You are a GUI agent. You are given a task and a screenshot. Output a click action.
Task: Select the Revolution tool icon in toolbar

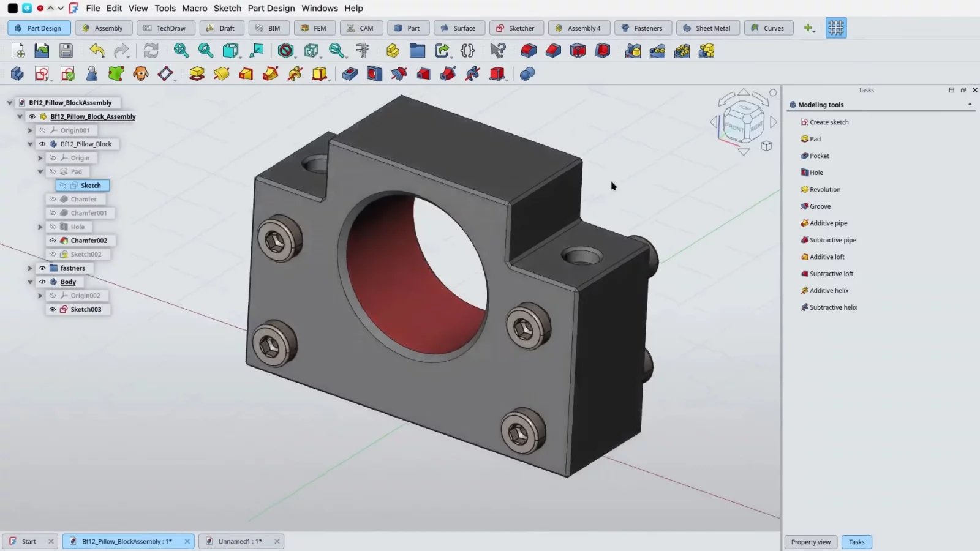(221, 74)
